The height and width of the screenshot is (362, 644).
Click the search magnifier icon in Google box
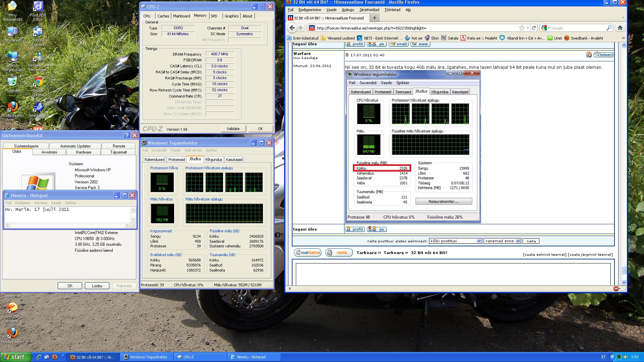point(609,28)
